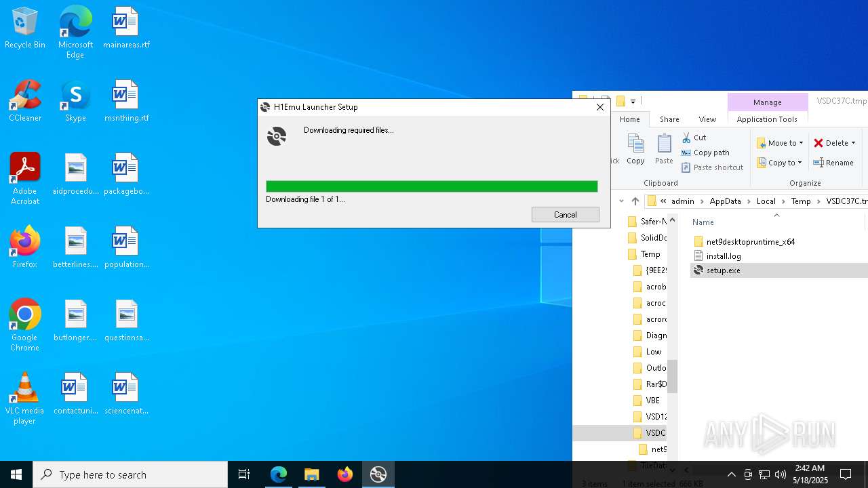The width and height of the screenshot is (868, 488).
Task: Select the population document on the desktop
Action: 126,248
